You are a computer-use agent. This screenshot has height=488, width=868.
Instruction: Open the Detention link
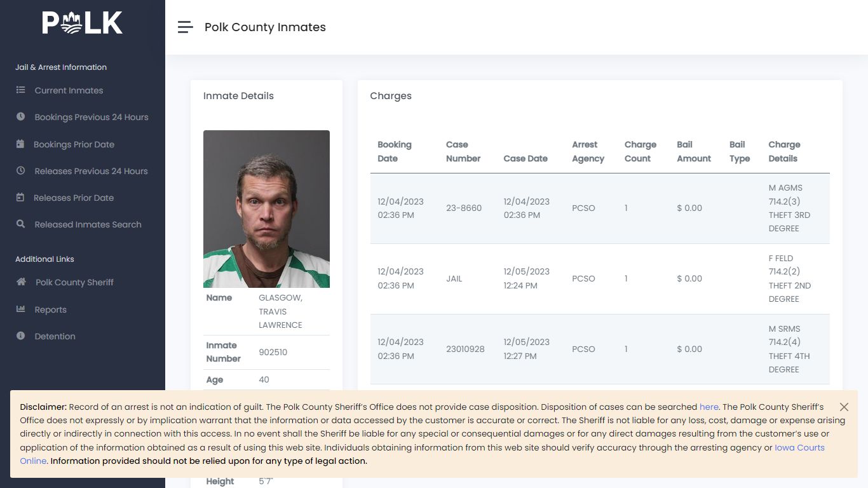click(x=55, y=336)
